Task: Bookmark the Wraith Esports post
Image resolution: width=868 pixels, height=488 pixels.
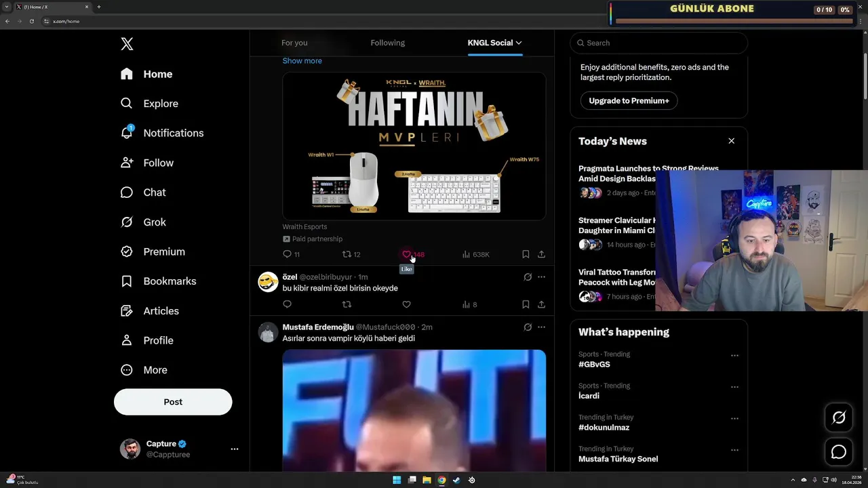Action: [526, 254]
